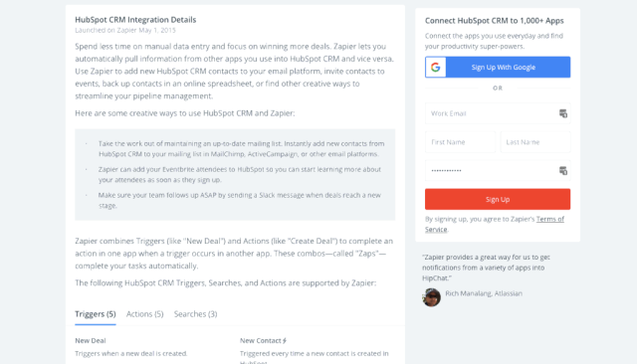Switch to the Actions (5) tab
The image size is (637, 364).
point(144,314)
